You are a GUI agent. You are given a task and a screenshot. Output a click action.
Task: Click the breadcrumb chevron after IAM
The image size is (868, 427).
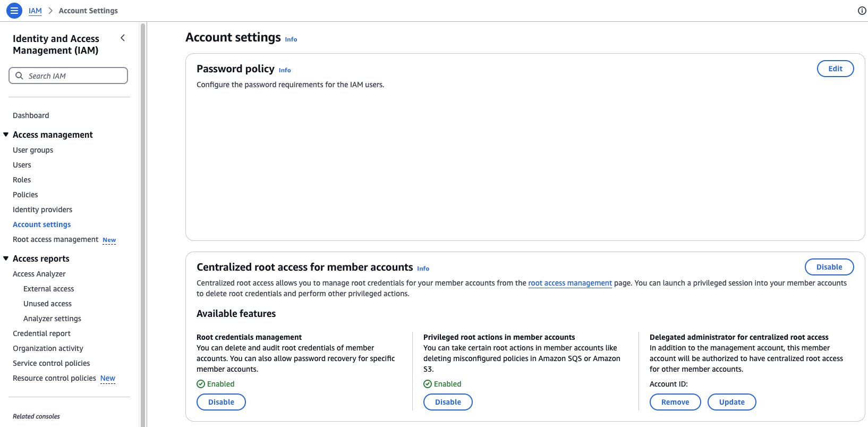(50, 11)
